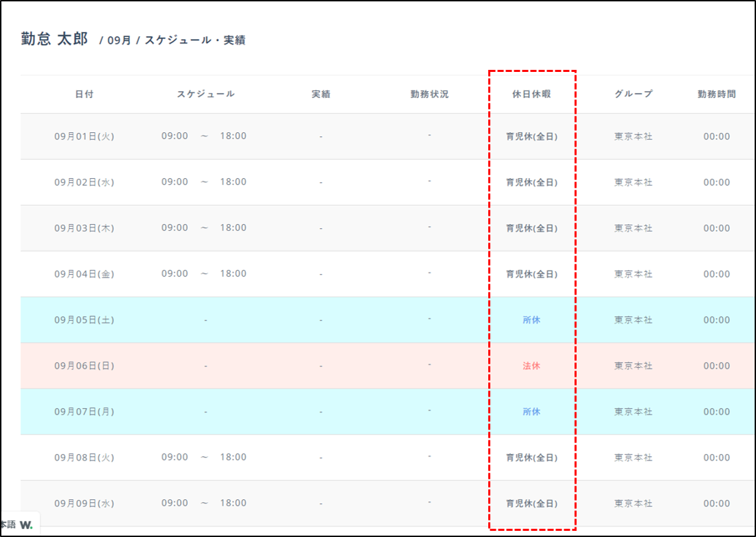Image resolution: width=756 pixels, height=537 pixels.
Task: Click the 勤務時間 column header
Action: 716,95
